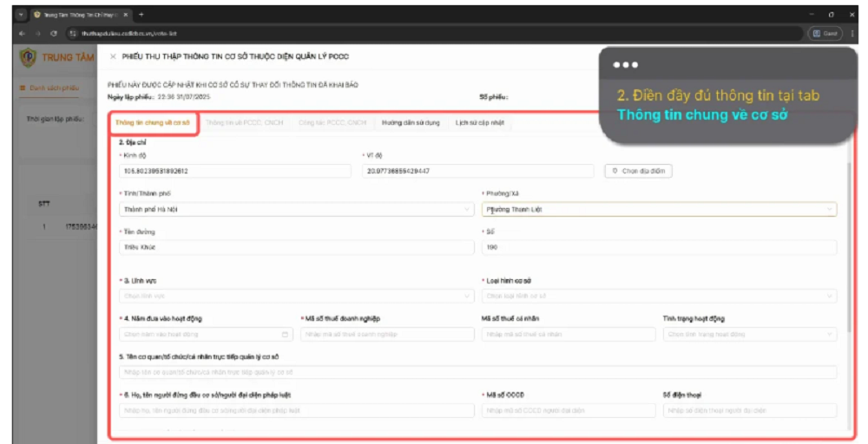This screenshot has height=444, width=868.
Task: Click the 'Vĩ độ' latitude input field
Action: pos(477,171)
